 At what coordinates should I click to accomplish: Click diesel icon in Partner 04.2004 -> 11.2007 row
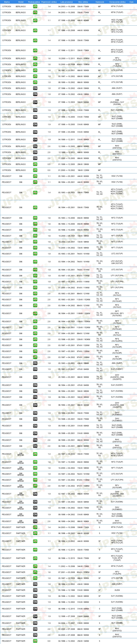(x=35, y=623)
